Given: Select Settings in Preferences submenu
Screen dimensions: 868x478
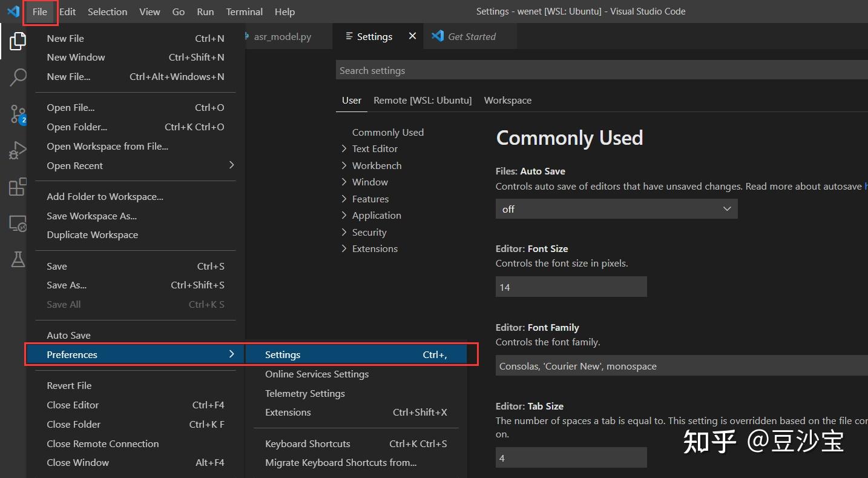Looking at the screenshot, I should coord(356,354).
